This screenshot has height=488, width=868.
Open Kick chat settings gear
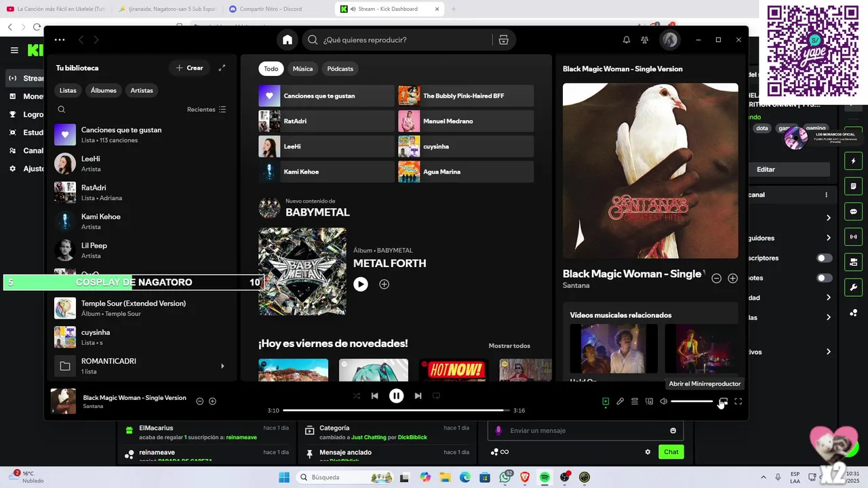coord(648,452)
